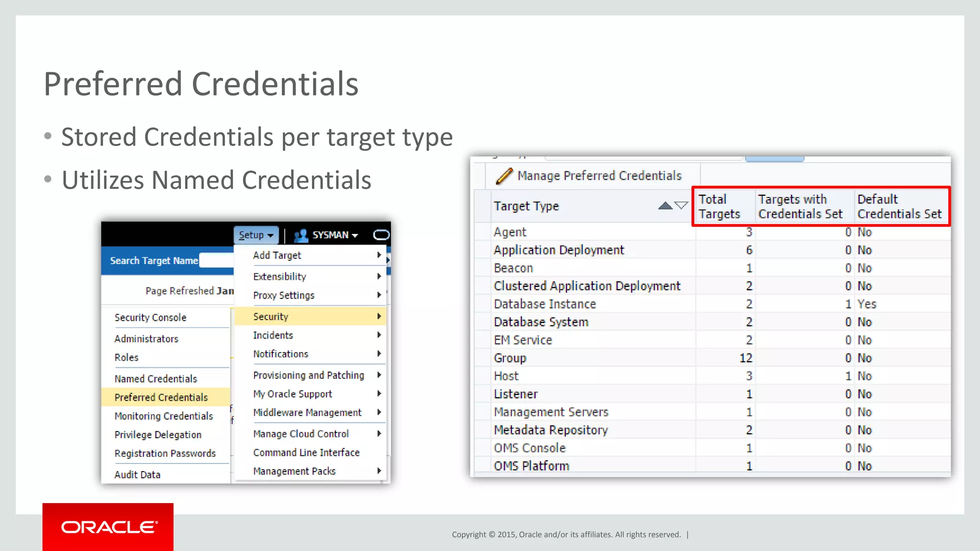Expand the Provisioning and Patching submenu arrow
The height and width of the screenshot is (551, 980).
click(379, 375)
